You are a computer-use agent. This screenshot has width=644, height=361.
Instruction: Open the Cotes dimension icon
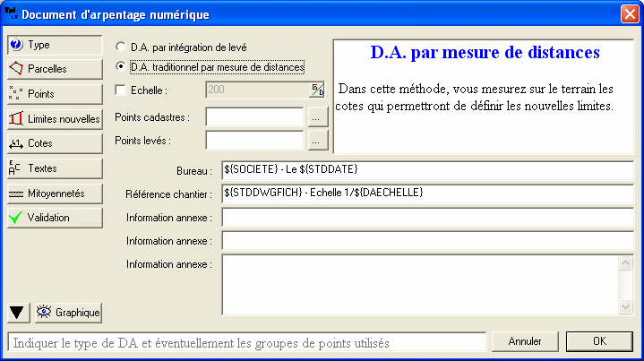click(16, 143)
